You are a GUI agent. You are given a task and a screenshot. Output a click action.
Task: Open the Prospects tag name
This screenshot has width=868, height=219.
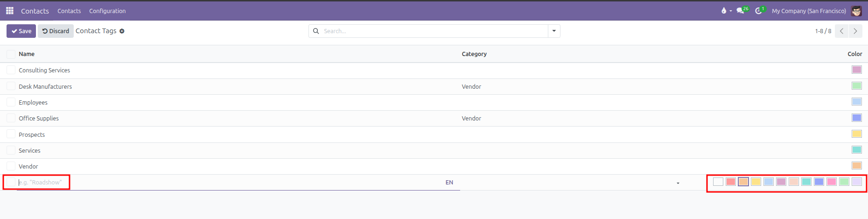click(32, 134)
